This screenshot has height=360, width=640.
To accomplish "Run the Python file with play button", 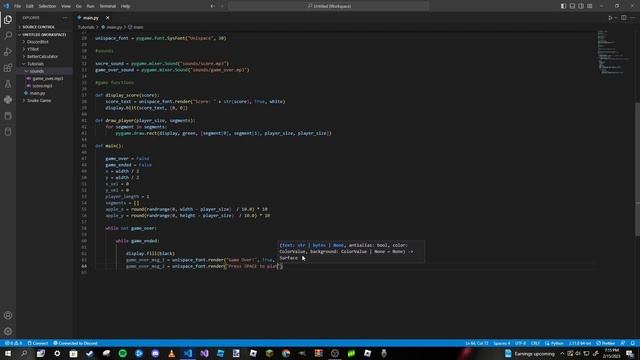I will (x=610, y=18).
